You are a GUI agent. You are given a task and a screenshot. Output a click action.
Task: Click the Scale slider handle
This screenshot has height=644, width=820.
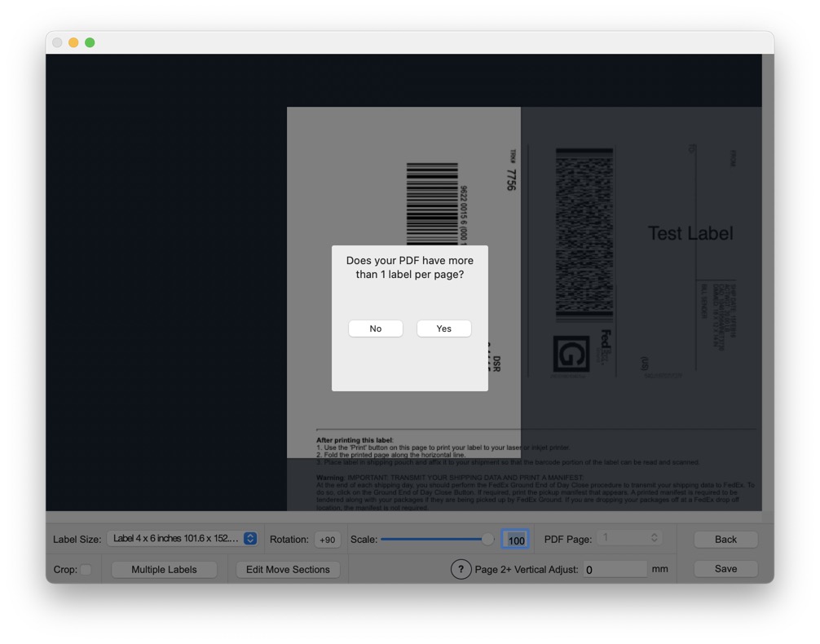487,539
